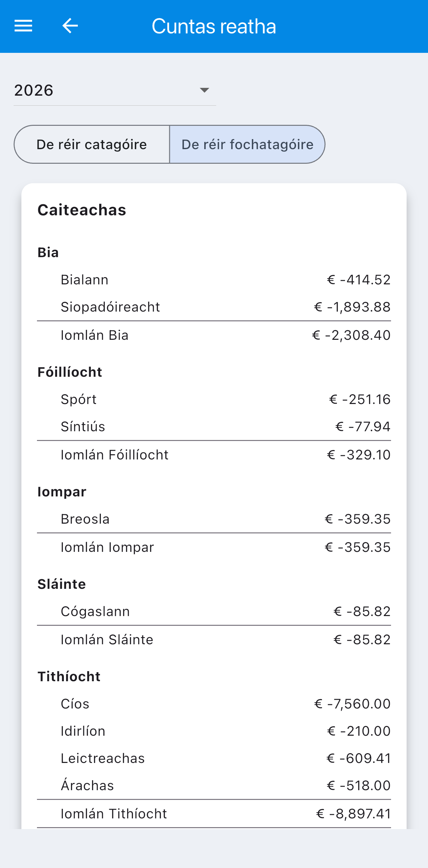Open the 2026 year dropdown arrow

[x=204, y=90]
